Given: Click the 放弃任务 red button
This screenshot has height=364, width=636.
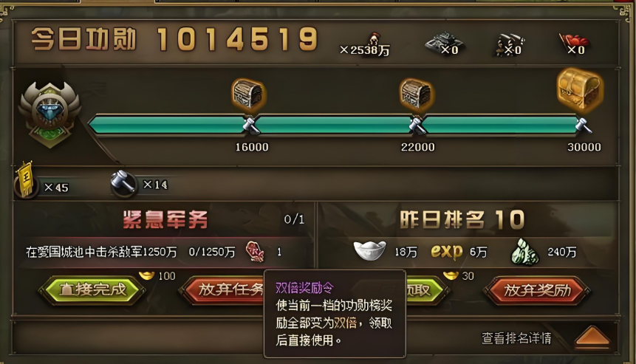Looking at the screenshot, I should pyautogui.click(x=222, y=289).
